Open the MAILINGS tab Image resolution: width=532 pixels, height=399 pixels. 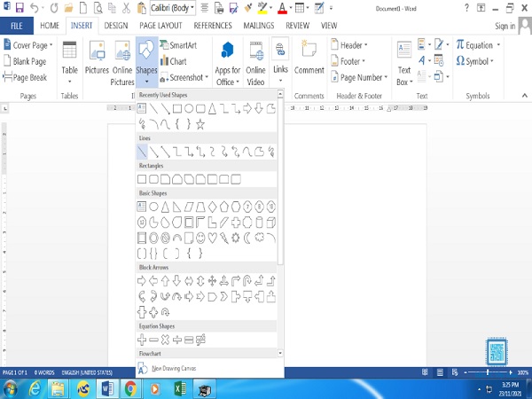click(259, 26)
